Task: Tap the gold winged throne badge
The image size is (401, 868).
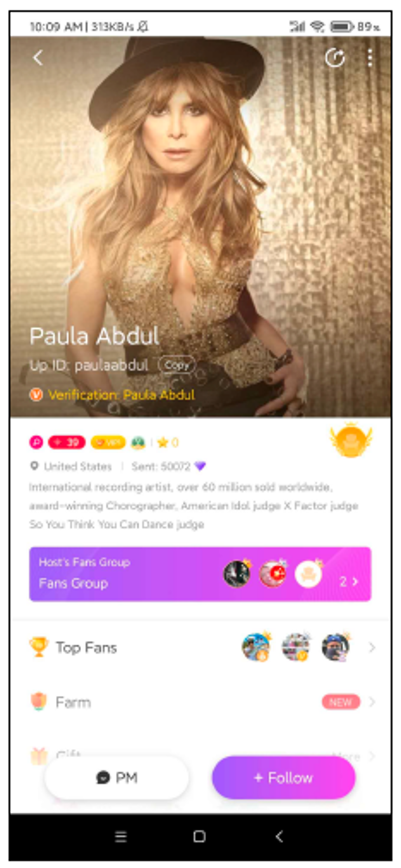Action: point(351,440)
